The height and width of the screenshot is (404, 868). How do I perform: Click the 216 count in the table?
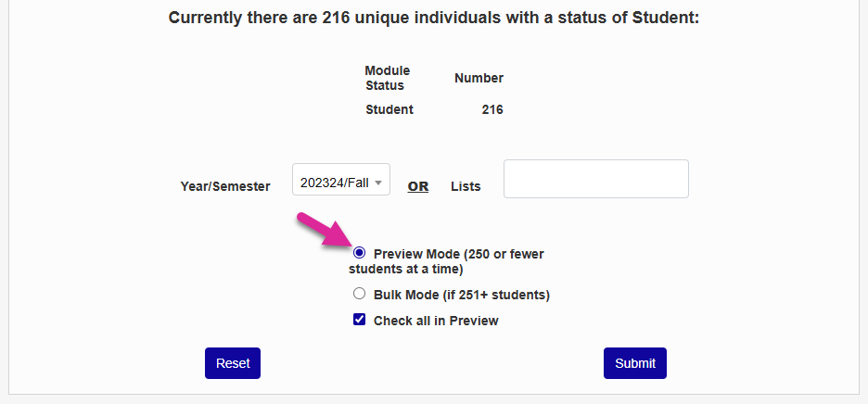492,109
